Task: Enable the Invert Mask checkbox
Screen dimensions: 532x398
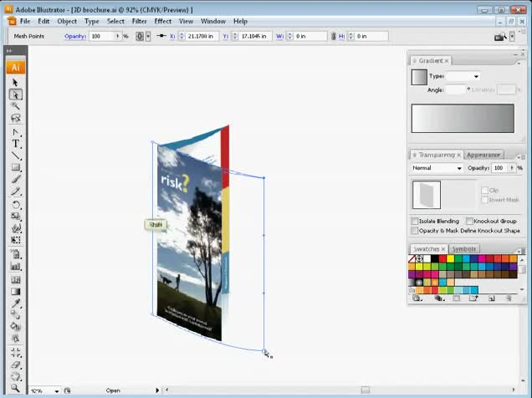Action: click(484, 200)
